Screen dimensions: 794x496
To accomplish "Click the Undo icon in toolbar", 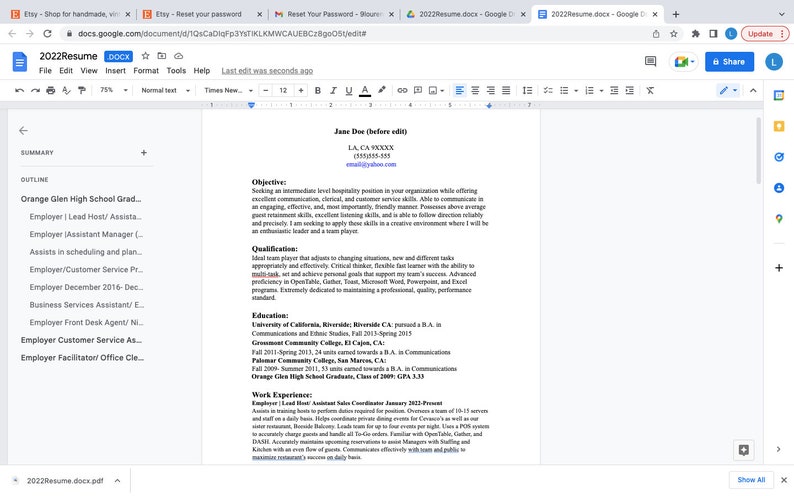I will pos(19,91).
